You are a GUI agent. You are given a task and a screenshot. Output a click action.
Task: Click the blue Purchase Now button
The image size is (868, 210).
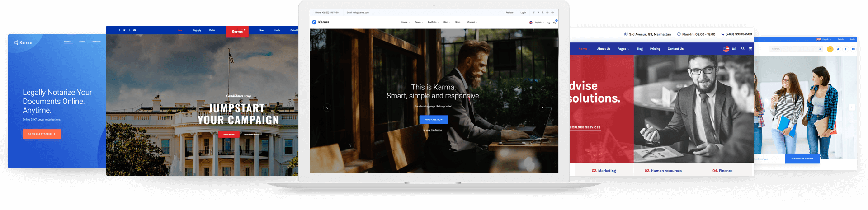pyautogui.click(x=434, y=120)
